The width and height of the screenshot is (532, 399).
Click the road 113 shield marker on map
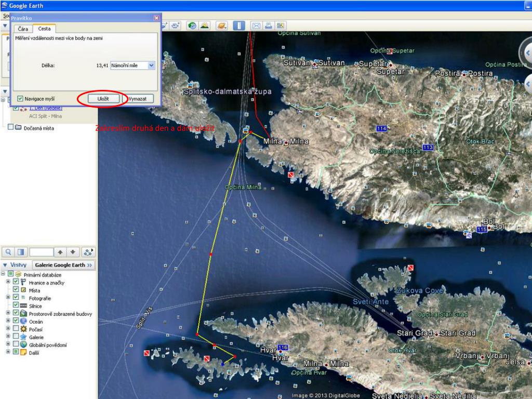coord(428,147)
